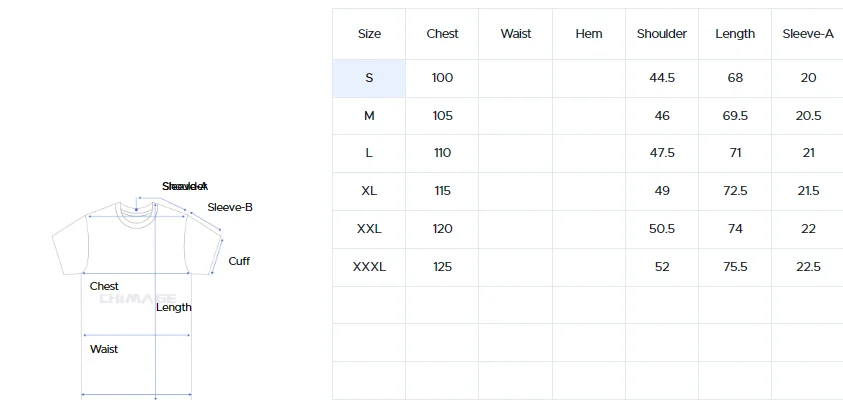Click the Waist label on the diagram

[x=104, y=349]
